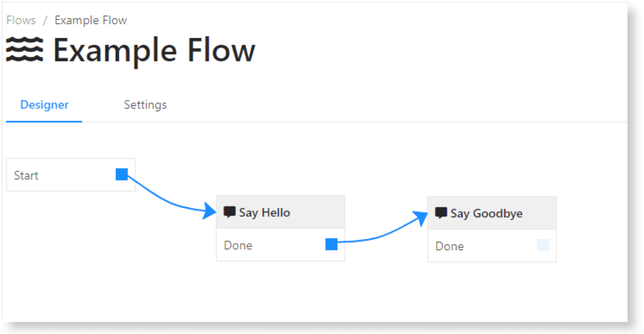Select the Say Goodbye node header
644x334 pixels.
492,213
